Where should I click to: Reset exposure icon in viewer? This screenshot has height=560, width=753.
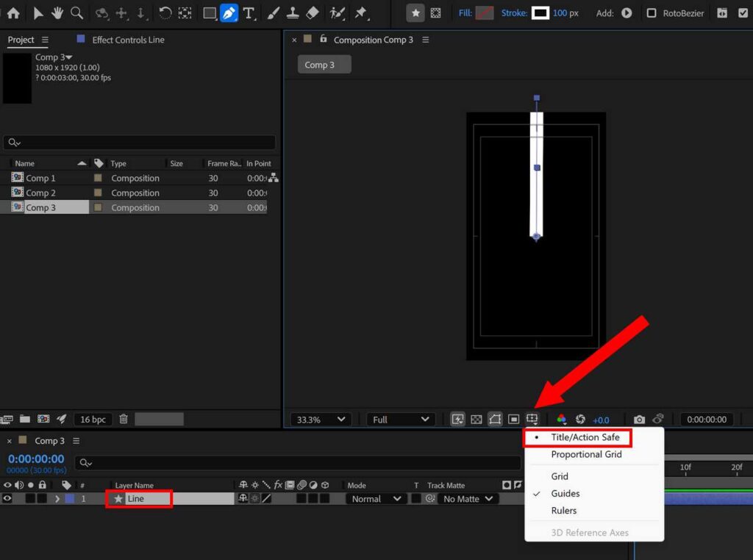coord(580,420)
